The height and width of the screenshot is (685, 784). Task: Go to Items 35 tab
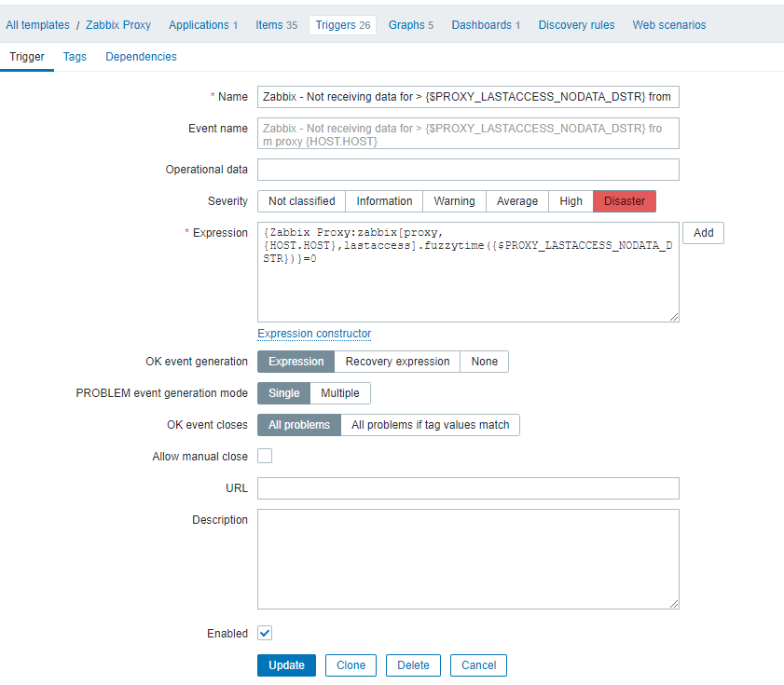(276, 25)
